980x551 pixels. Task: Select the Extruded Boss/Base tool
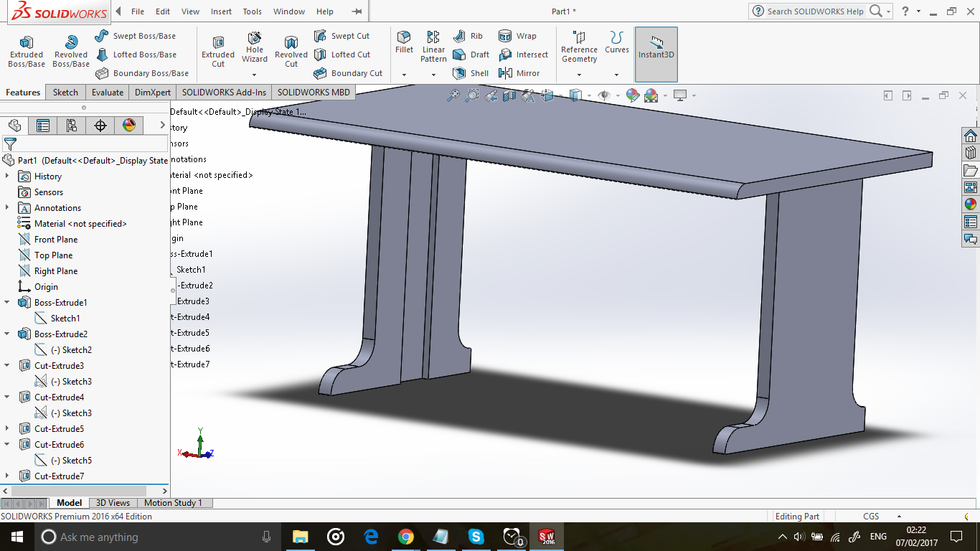pyautogui.click(x=27, y=52)
